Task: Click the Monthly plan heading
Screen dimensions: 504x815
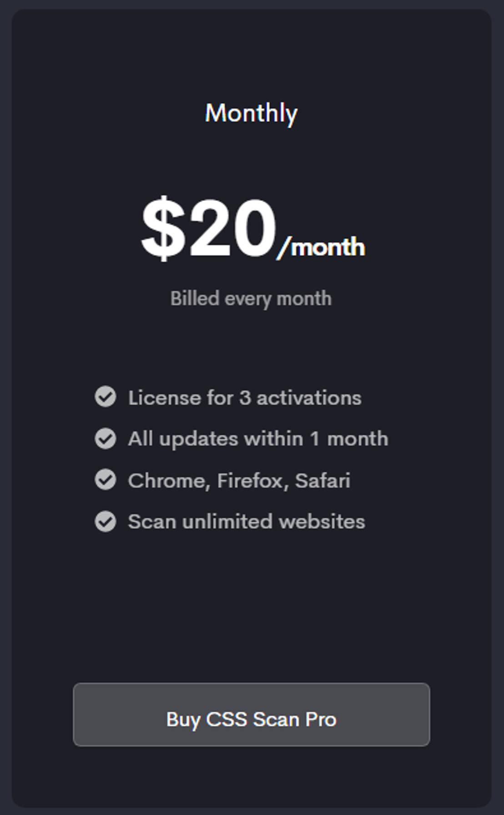Action: coord(251,113)
